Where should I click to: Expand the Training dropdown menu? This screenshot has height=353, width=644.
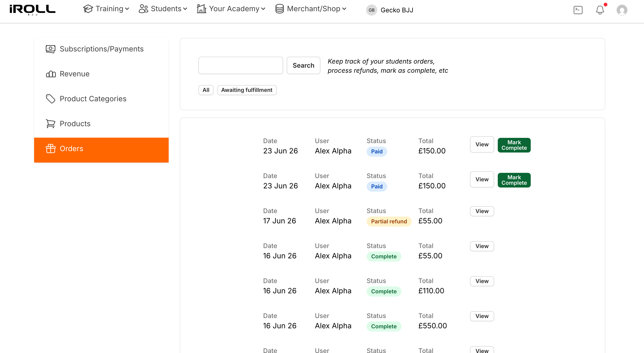pos(106,9)
